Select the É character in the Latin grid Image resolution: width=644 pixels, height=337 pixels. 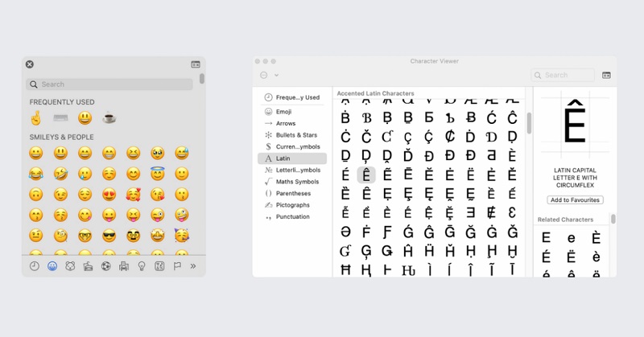click(345, 175)
